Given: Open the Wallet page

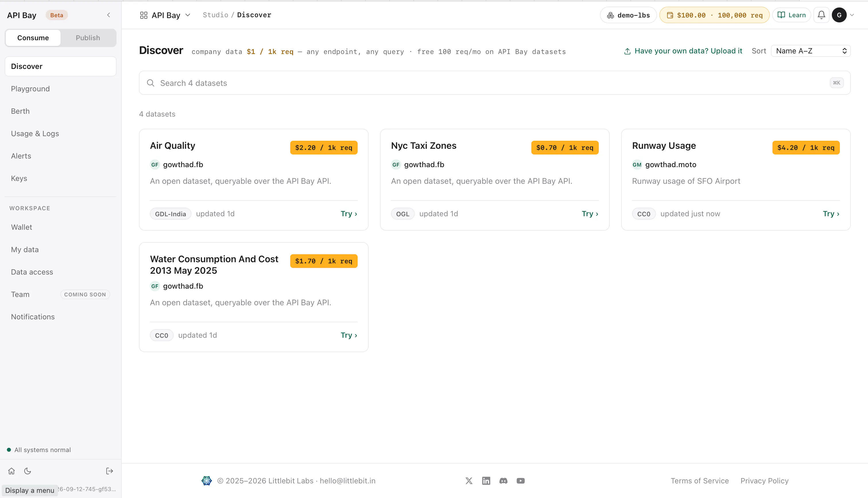Looking at the screenshot, I should [x=61, y=227].
